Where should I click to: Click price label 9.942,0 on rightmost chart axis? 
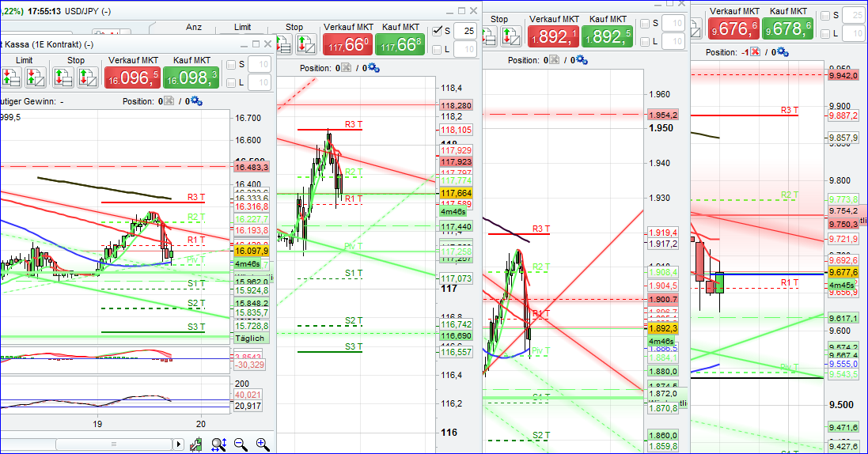(843, 75)
